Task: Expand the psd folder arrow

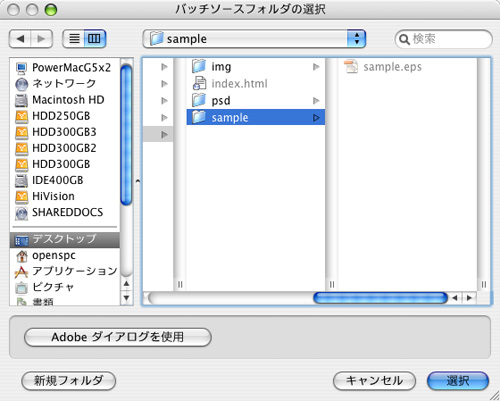Action: coord(316,100)
